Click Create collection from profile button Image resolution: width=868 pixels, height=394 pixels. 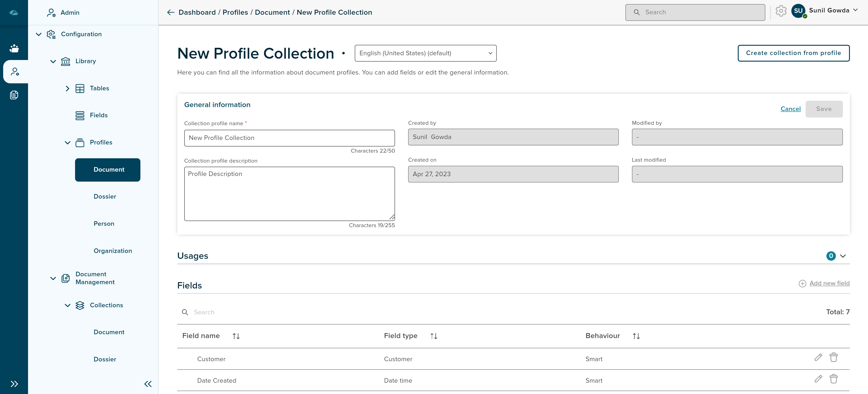(793, 53)
